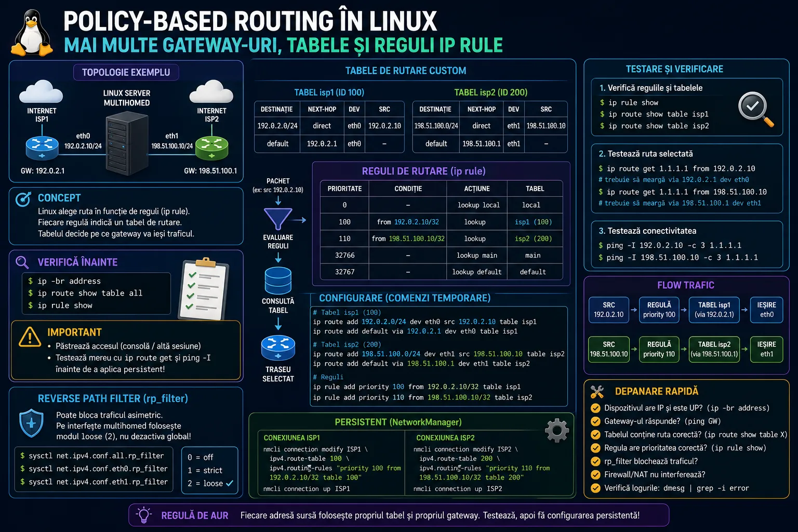Click the priority 32766 cell in rules table

click(x=344, y=255)
